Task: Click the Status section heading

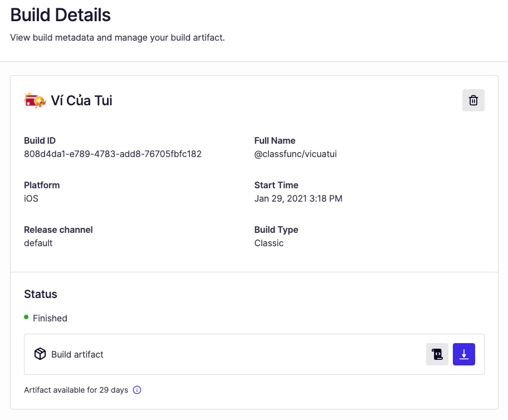Action: (41, 294)
